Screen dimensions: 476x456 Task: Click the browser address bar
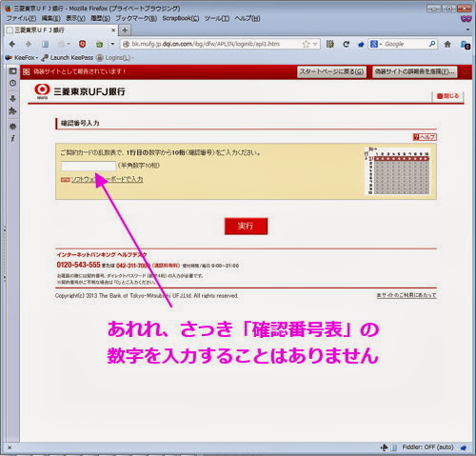click(x=216, y=44)
